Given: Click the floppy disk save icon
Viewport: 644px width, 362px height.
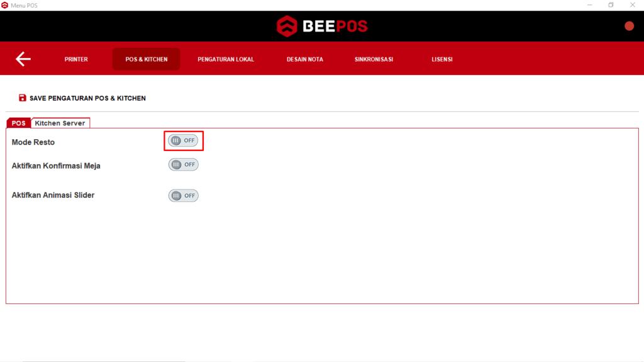Looking at the screenshot, I should (22, 98).
